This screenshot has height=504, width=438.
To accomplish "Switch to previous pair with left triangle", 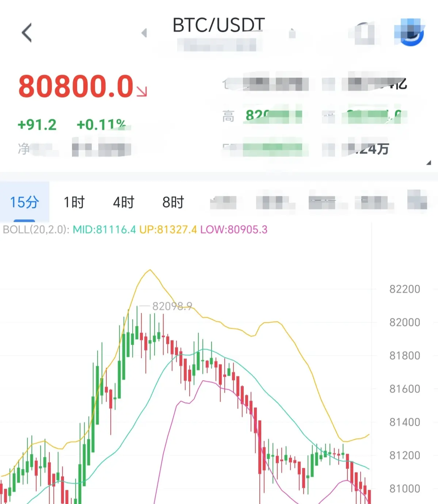I will click(x=144, y=33).
